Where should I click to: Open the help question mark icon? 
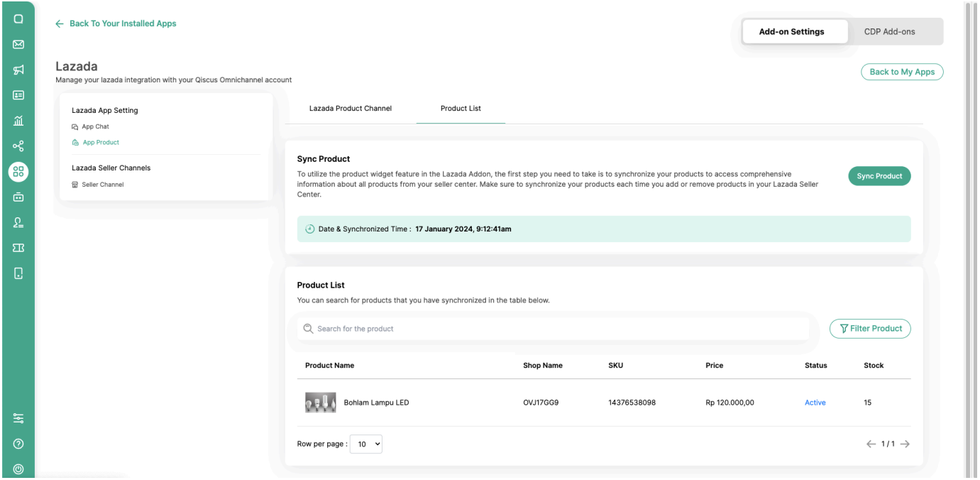pos(19,444)
